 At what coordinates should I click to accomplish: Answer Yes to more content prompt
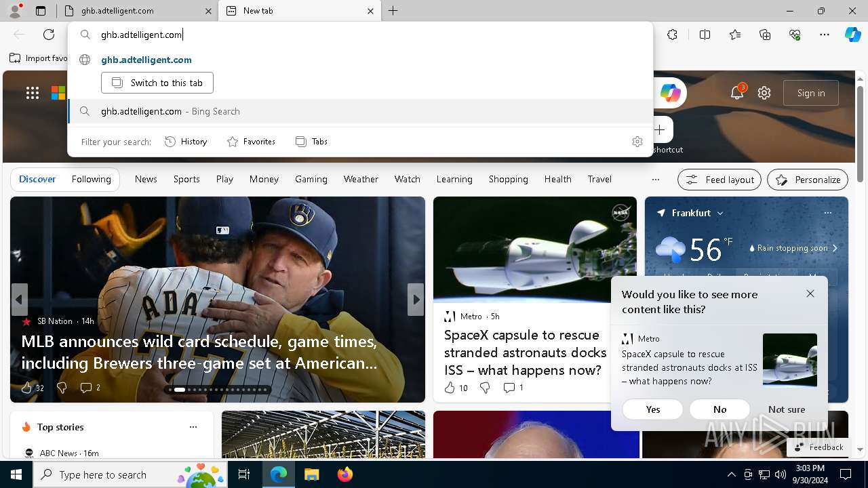[653, 409]
